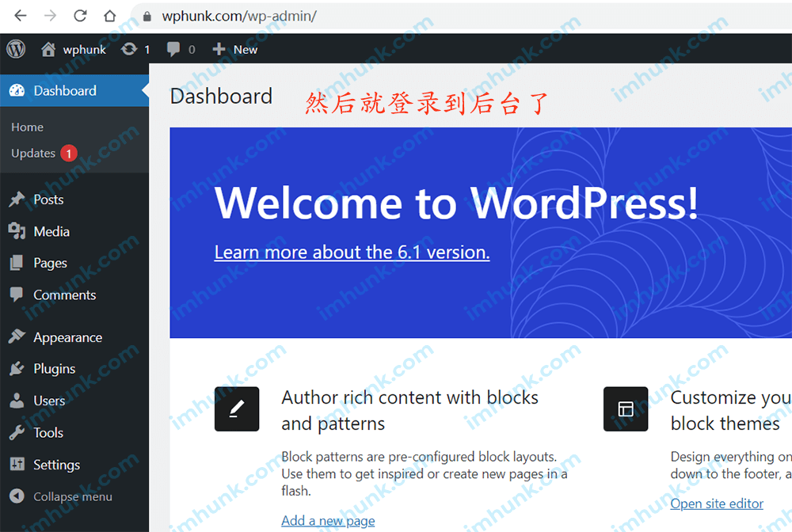The height and width of the screenshot is (532, 792).
Task: Open the Appearance menu
Action: [67, 338]
